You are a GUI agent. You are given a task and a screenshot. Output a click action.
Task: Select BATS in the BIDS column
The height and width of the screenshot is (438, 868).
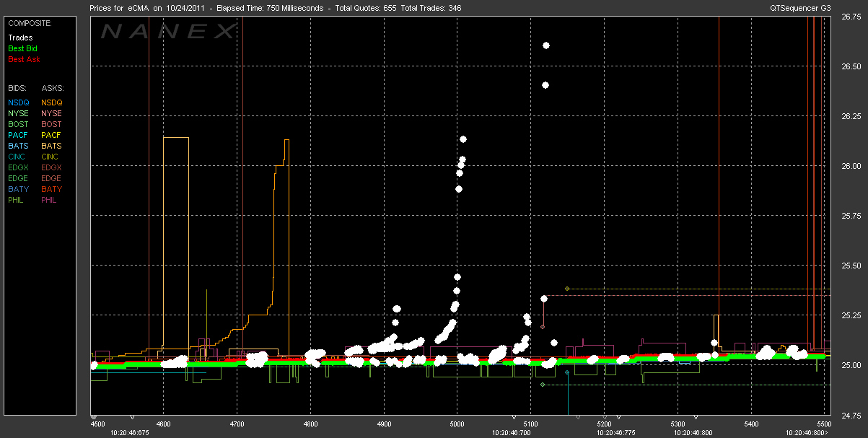pos(18,146)
